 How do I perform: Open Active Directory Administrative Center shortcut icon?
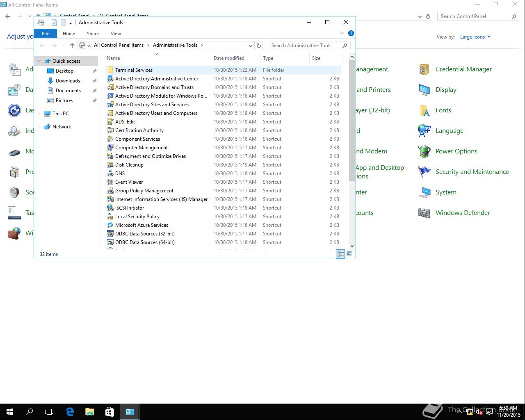point(110,79)
